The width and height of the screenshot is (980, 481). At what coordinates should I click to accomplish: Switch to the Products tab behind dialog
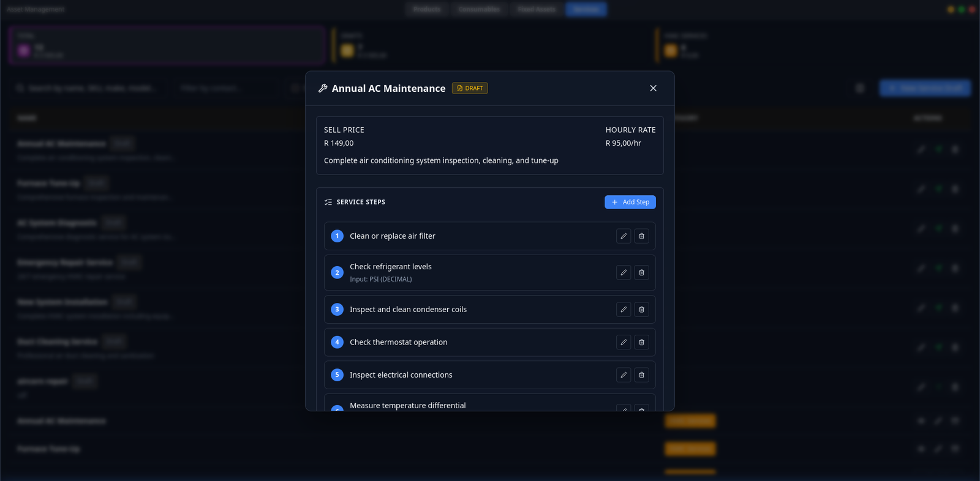[427, 9]
